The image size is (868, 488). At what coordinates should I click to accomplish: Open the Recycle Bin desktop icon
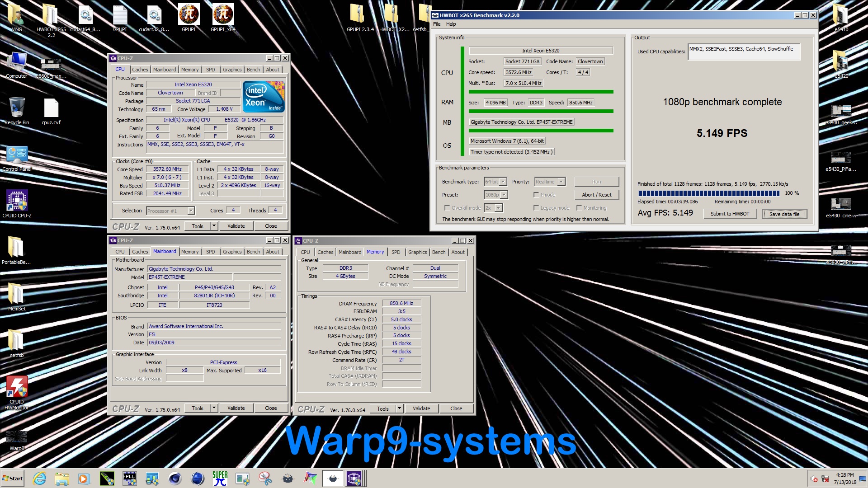[17, 111]
